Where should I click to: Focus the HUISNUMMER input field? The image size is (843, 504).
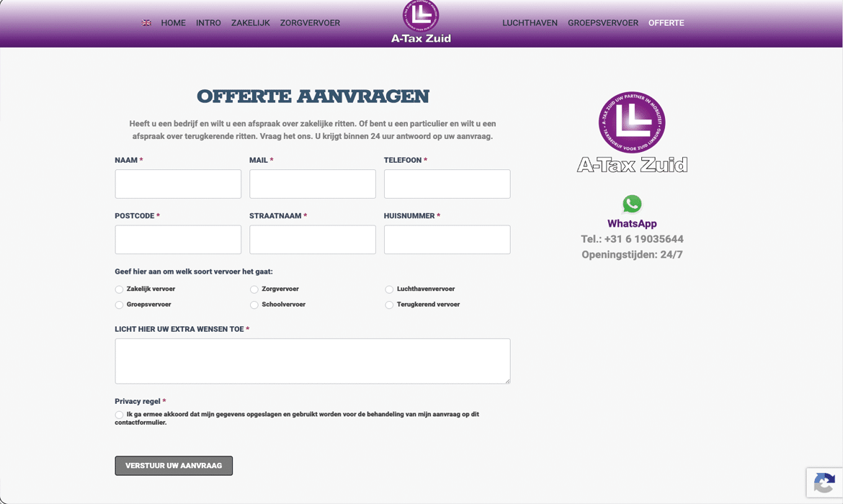click(447, 240)
